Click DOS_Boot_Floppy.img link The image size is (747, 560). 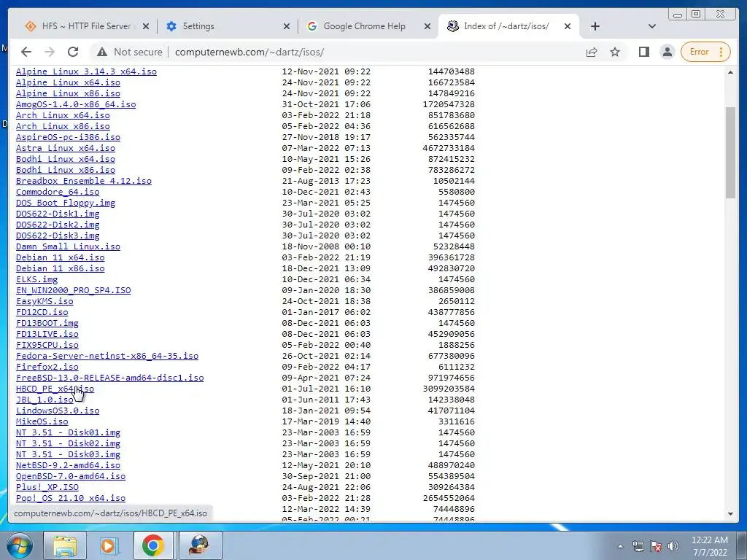[65, 203]
